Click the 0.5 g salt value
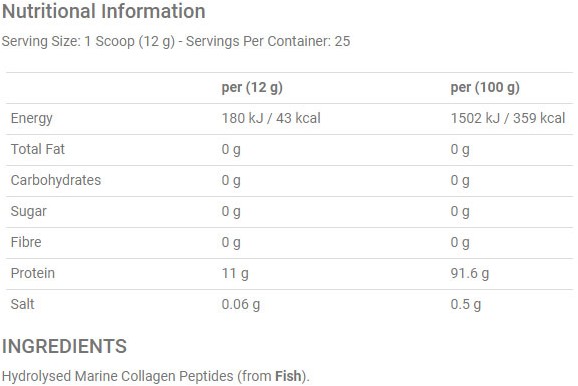Image resolution: width=578 pixels, height=386 pixels. point(466,305)
